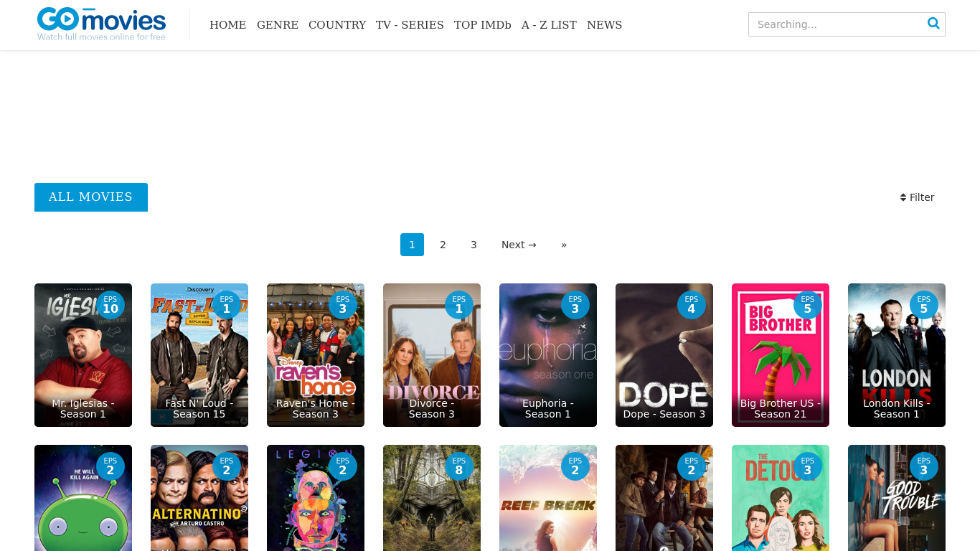Open the GENRE menu
This screenshot has height=551, width=980.
click(x=278, y=25)
